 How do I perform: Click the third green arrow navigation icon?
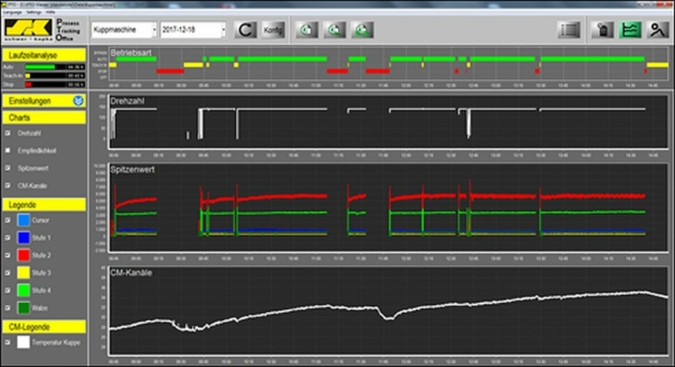(362, 30)
